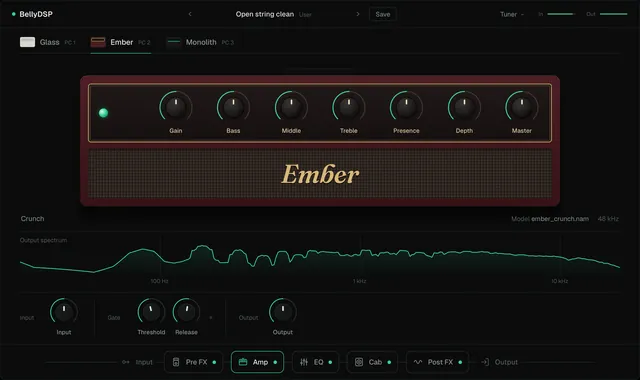Go to the previous preset arrow
Viewport: 640px width, 380px height.
pos(190,14)
